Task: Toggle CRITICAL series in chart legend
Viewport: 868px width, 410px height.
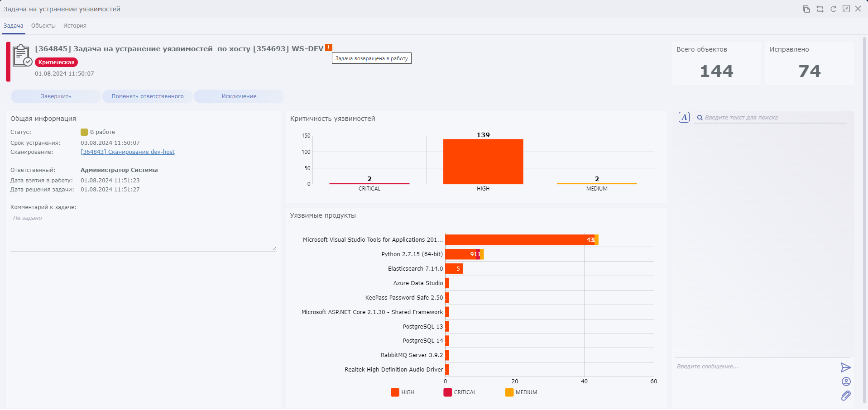Action: [x=460, y=392]
